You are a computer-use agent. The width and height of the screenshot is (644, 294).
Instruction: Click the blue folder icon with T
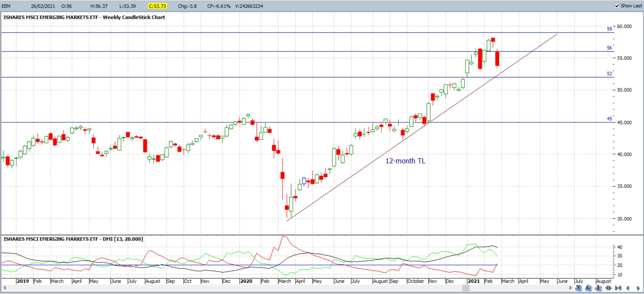tap(579, 288)
